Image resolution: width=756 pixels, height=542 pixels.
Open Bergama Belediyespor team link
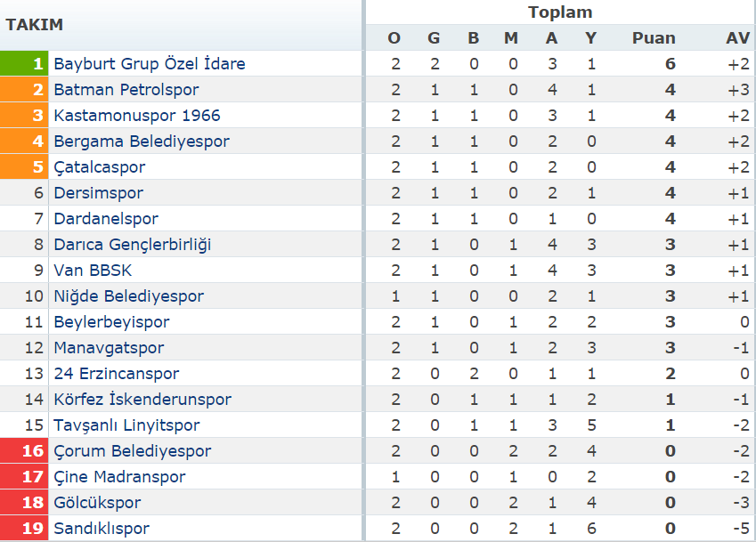(x=142, y=142)
